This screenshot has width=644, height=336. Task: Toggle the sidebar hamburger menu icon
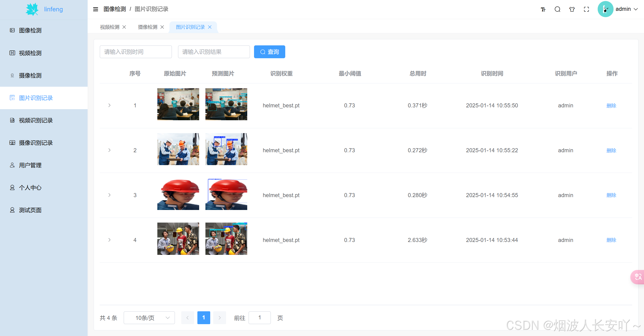click(x=95, y=9)
